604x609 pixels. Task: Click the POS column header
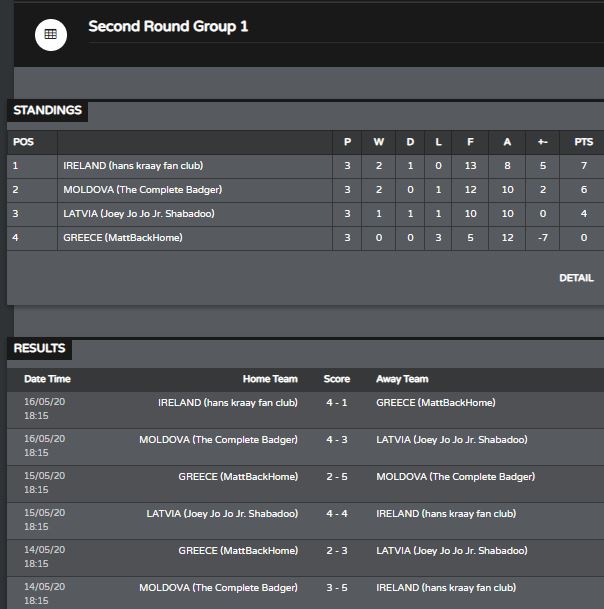click(23, 142)
